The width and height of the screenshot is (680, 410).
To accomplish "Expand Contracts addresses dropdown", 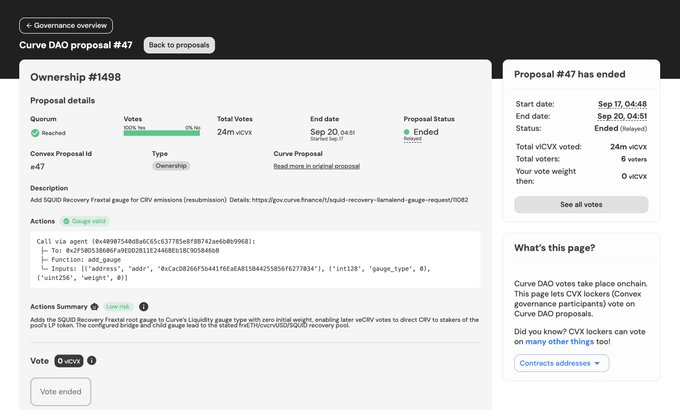I will coord(562,363).
